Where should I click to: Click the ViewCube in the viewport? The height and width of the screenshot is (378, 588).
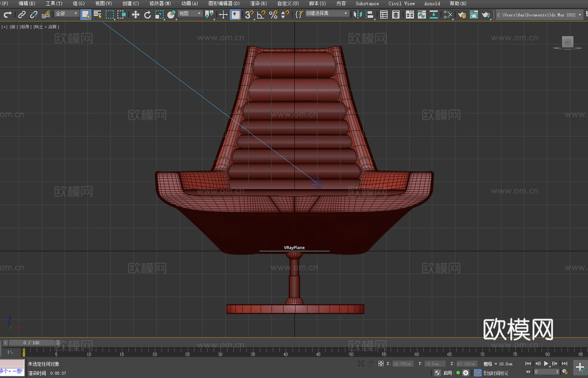click(568, 42)
